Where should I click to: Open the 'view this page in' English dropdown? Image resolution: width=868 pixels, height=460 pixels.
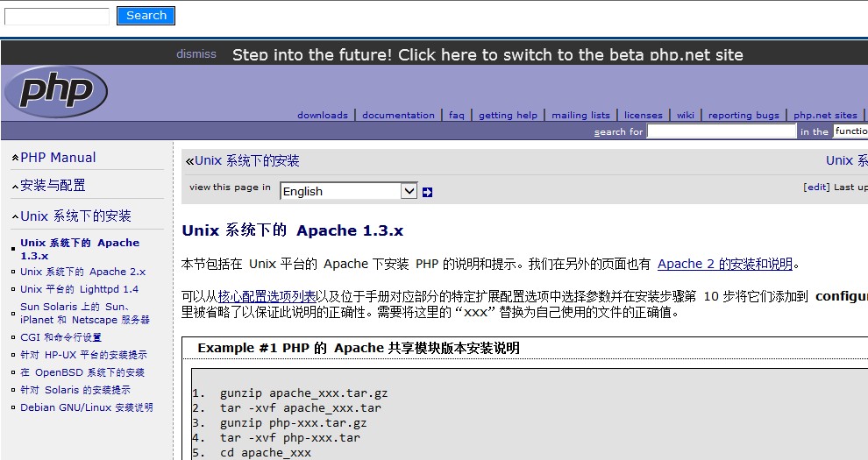(348, 191)
